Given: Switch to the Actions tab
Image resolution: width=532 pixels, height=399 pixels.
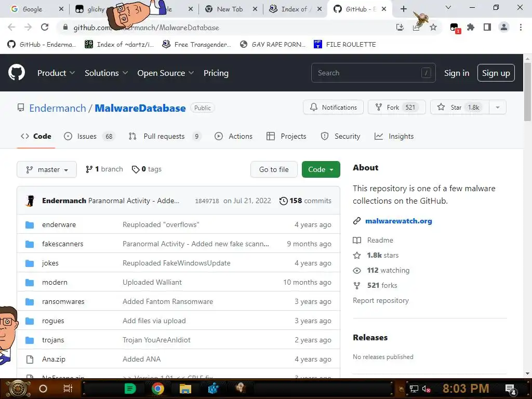Looking at the screenshot, I should (233, 137).
